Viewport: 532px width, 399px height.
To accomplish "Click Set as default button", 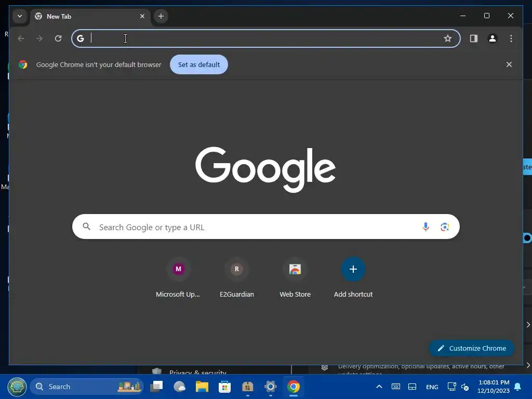I will tap(199, 64).
